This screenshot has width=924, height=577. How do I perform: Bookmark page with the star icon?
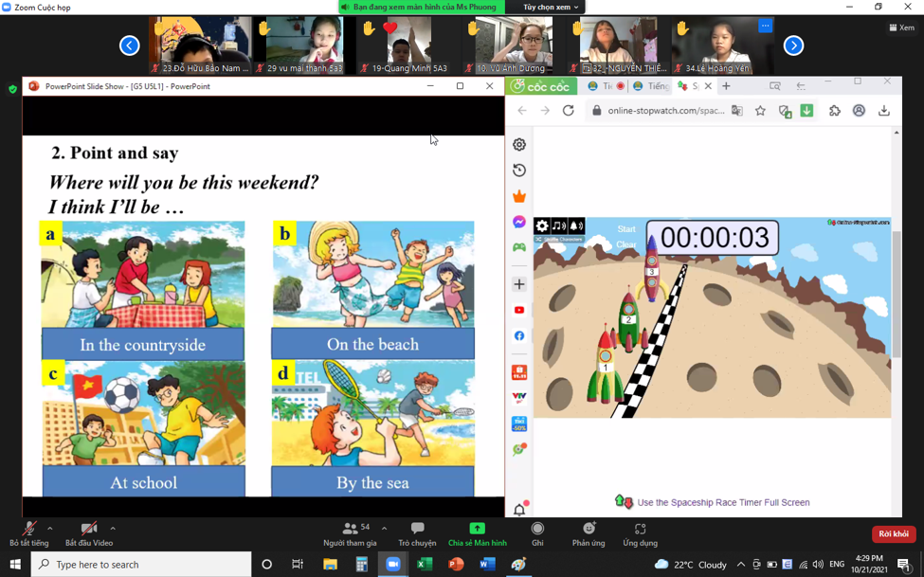[x=760, y=111]
